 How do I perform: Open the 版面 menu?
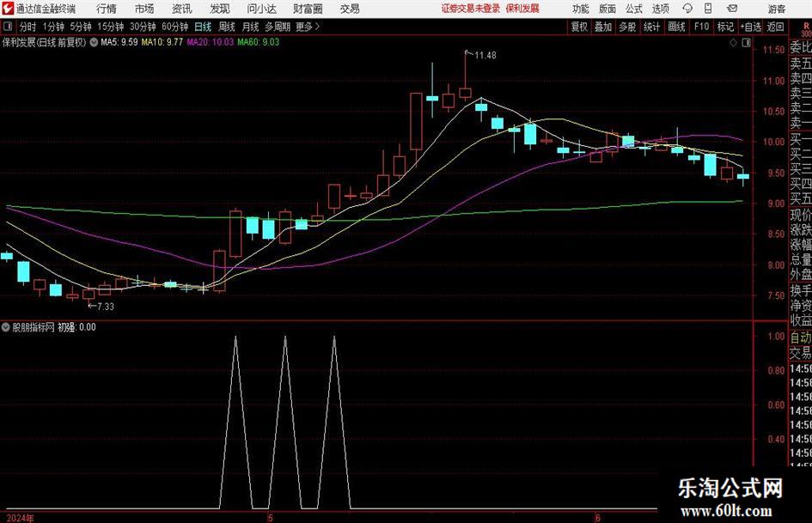click(607, 9)
